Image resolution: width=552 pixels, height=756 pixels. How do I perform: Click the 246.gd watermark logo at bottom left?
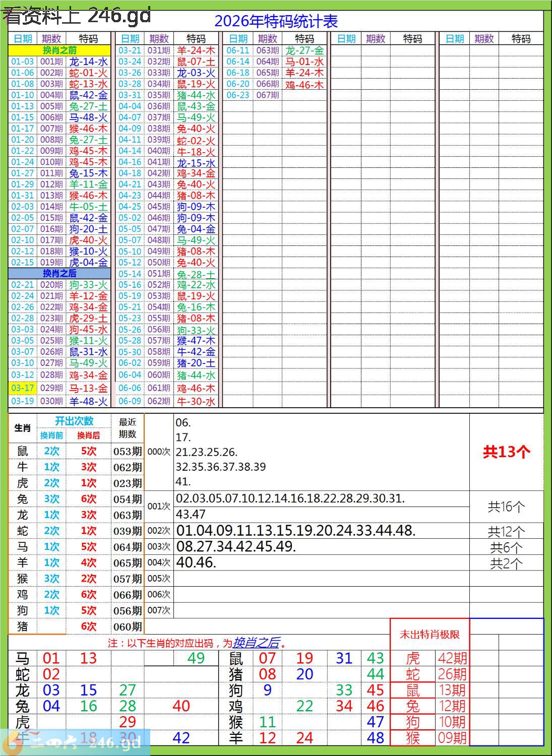click(x=76, y=742)
